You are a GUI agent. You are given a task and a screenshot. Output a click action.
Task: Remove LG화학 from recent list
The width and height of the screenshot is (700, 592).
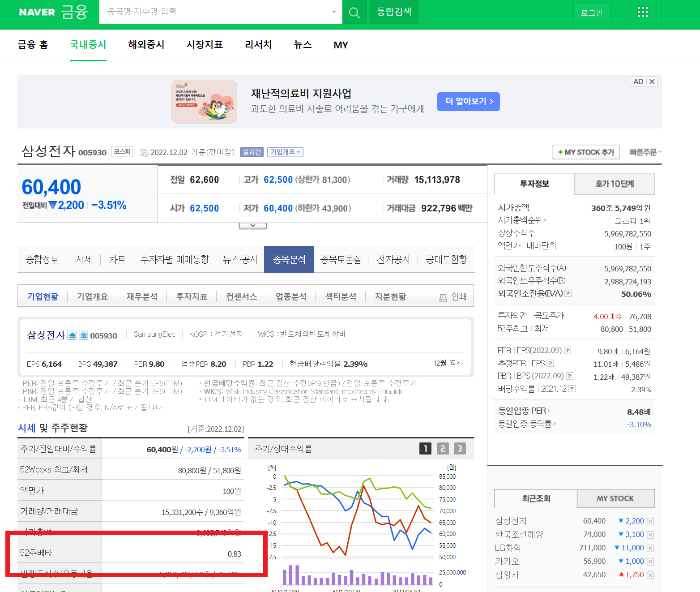650,548
